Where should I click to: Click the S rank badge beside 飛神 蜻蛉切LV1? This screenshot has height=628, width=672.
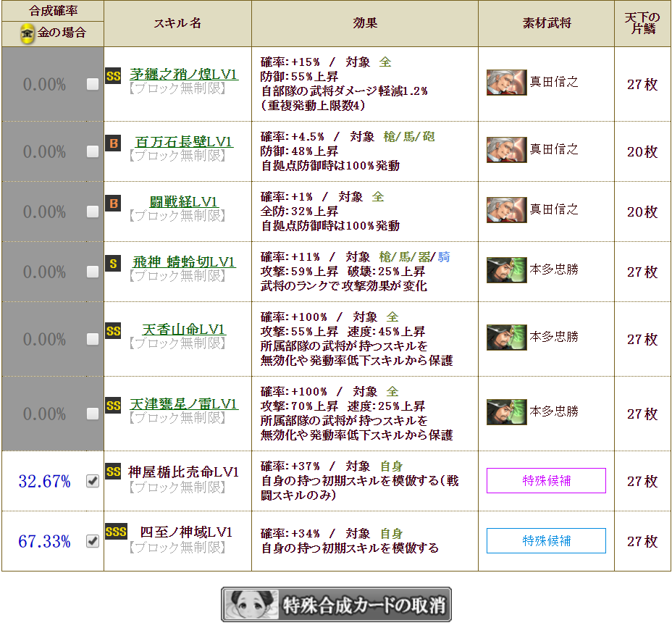[x=113, y=263]
